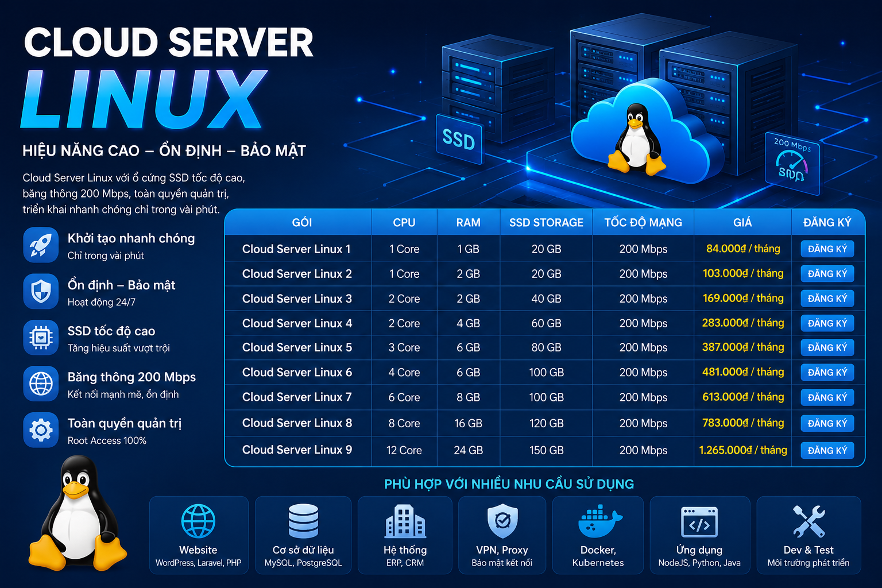Click the large LINUX title
The width and height of the screenshot is (882, 588).
144,99
